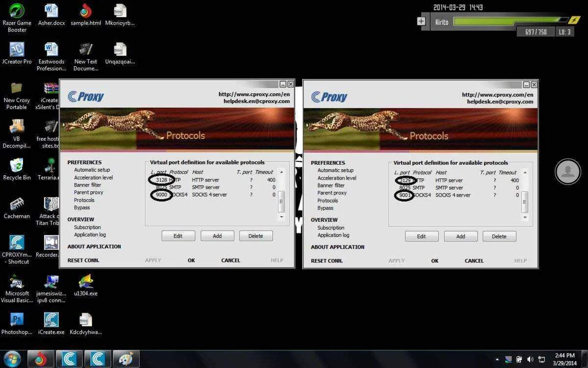This screenshot has height=368, width=588.
Task: Click the scroll-up arrow in left protocol list
Action: [281, 172]
